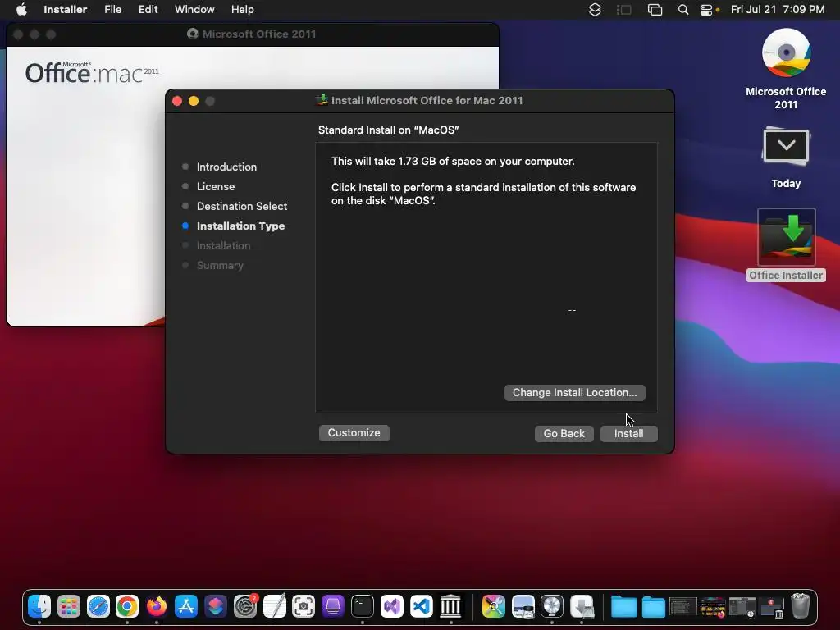Image resolution: width=840 pixels, height=630 pixels.
Task: Select the Destination Select step
Action: [x=242, y=206]
